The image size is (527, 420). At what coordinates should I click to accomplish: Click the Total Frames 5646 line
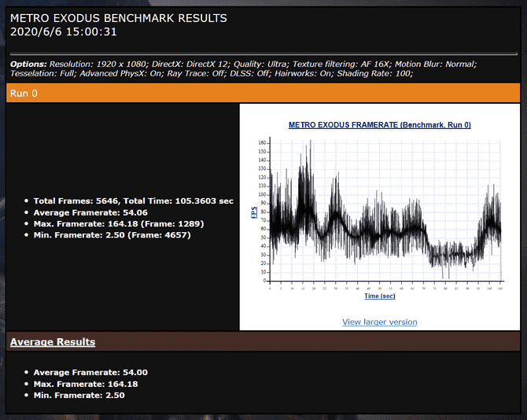pyautogui.click(x=133, y=201)
